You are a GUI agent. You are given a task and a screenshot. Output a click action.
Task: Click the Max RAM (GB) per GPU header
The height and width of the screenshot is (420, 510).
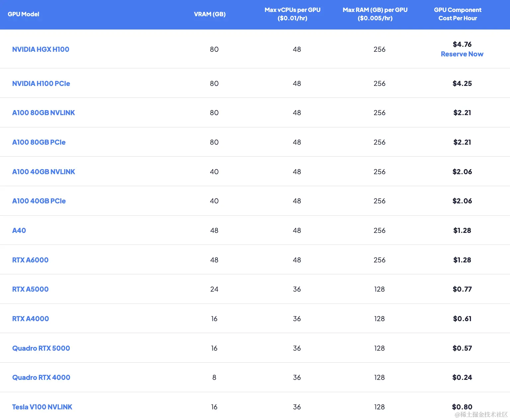coord(375,14)
